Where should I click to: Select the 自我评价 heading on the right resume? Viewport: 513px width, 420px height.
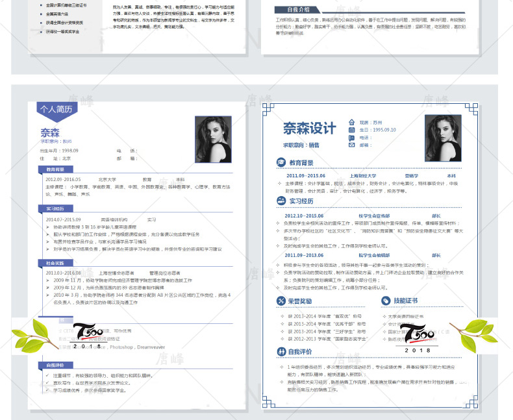(x=300, y=352)
